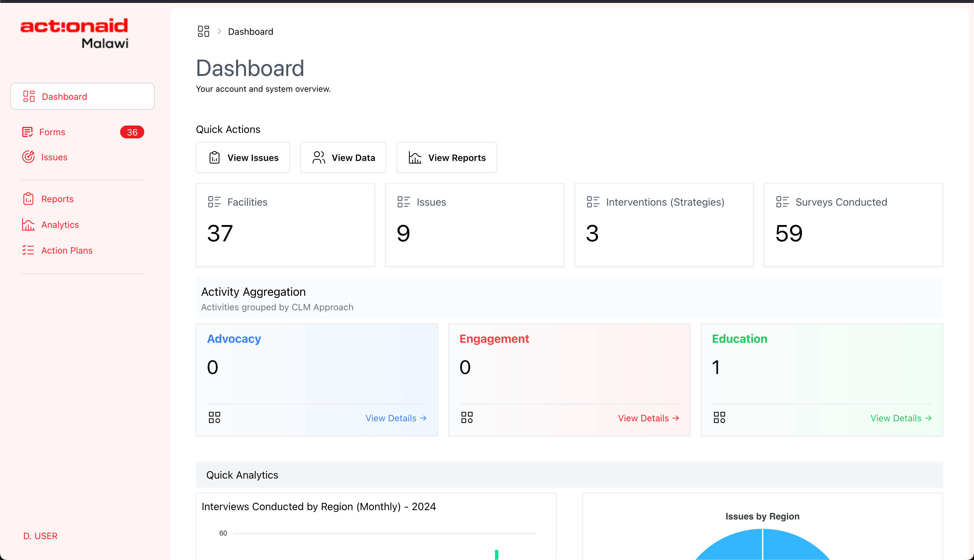
Task: Open Action Plans in the sidebar
Action: coord(57,250)
